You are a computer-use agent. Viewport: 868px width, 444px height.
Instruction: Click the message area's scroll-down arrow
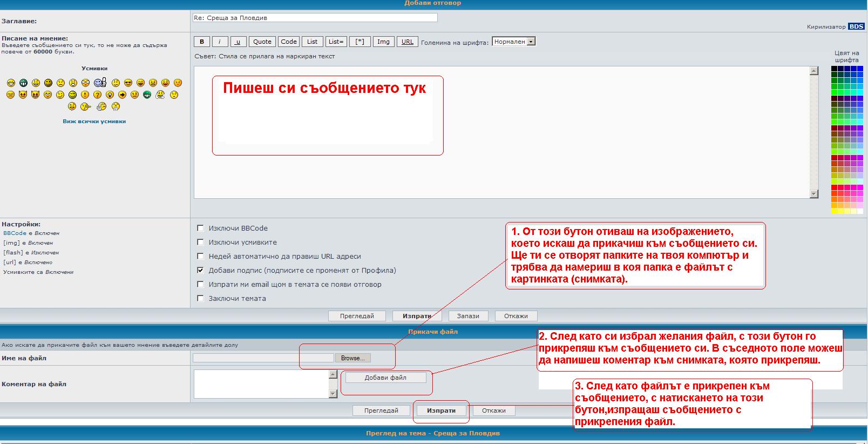[x=814, y=194]
